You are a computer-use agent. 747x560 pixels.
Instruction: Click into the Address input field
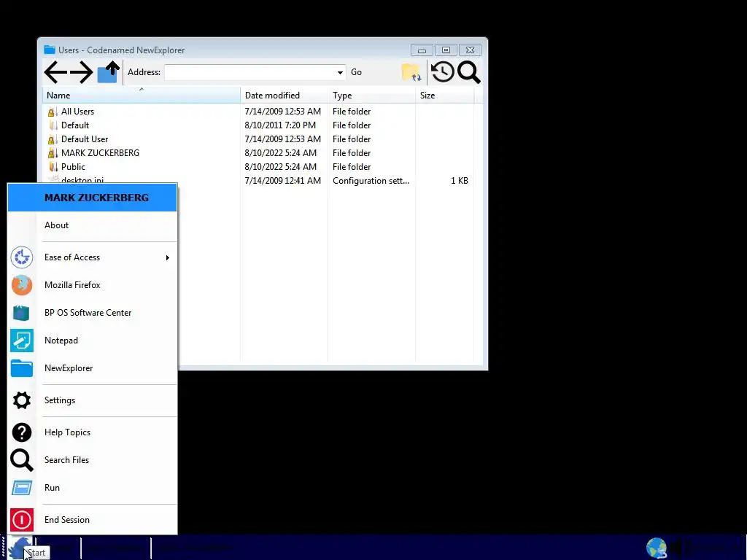point(249,72)
